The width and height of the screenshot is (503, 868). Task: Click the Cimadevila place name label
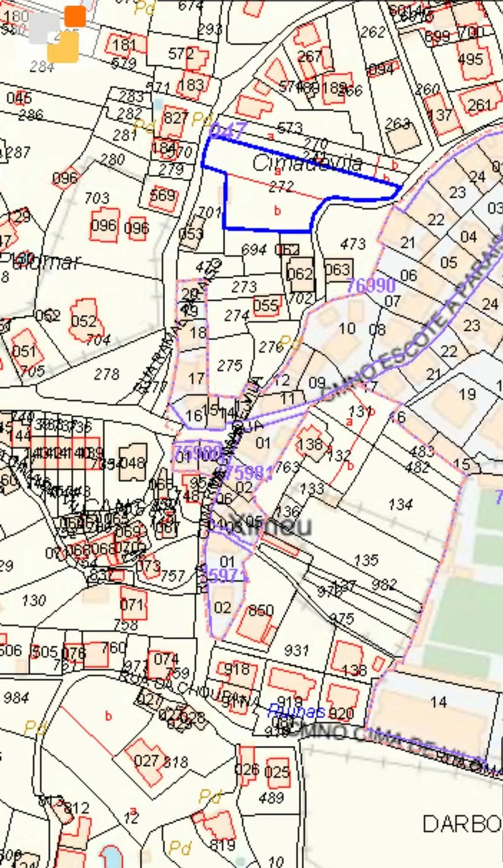(x=307, y=164)
